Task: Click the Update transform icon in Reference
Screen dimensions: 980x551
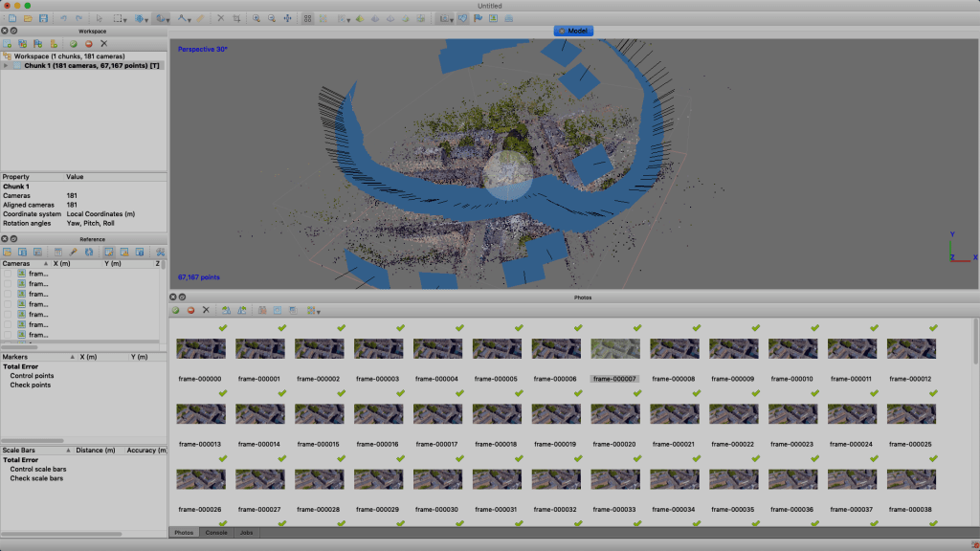Action: 88,252
